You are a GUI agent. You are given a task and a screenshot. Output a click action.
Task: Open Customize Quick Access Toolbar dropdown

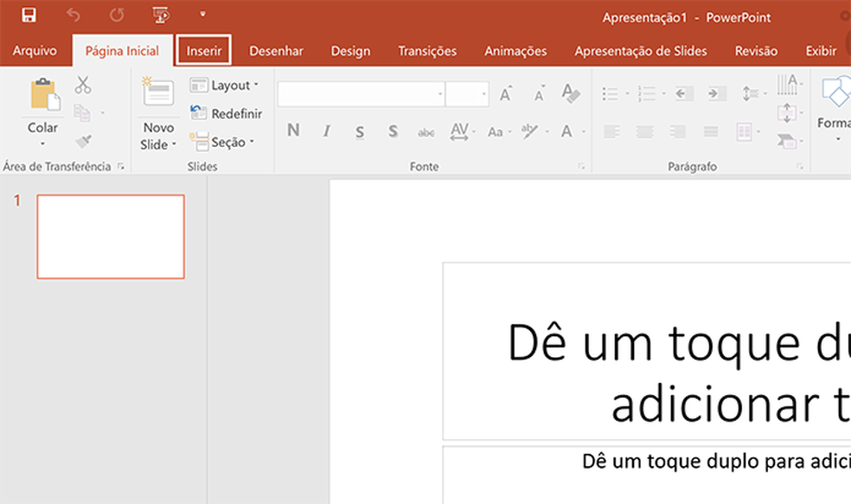[x=202, y=14]
